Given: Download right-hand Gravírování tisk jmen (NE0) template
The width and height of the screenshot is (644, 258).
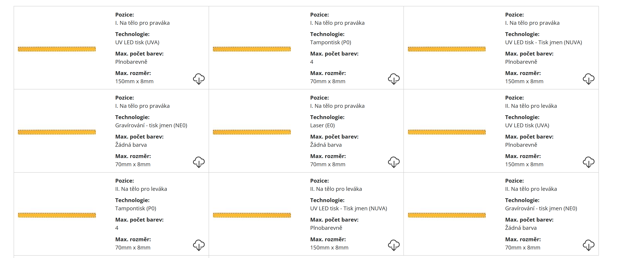Looking at the screenshot, I should (x=199, y=162).
